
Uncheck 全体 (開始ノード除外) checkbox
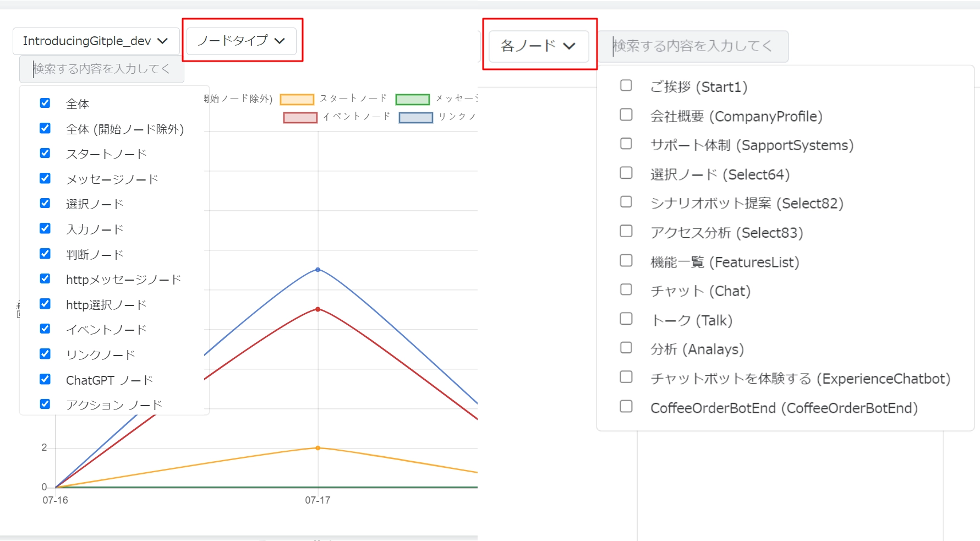(45, 128)
